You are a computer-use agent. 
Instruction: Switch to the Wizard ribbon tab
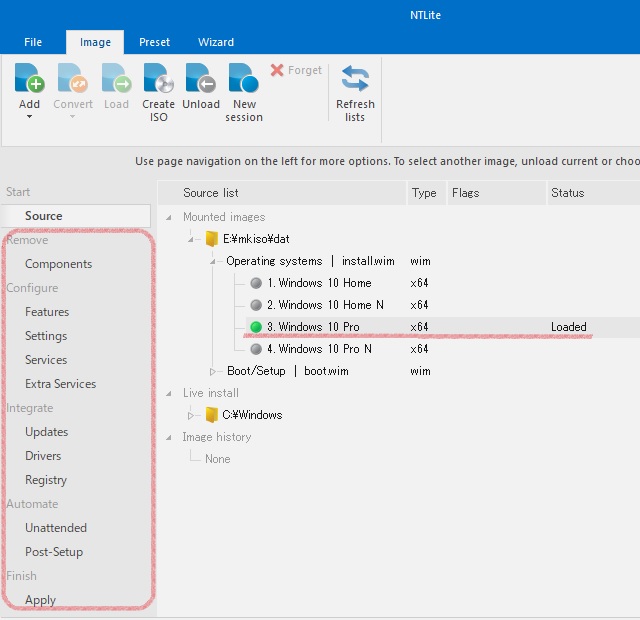[216, 42]
